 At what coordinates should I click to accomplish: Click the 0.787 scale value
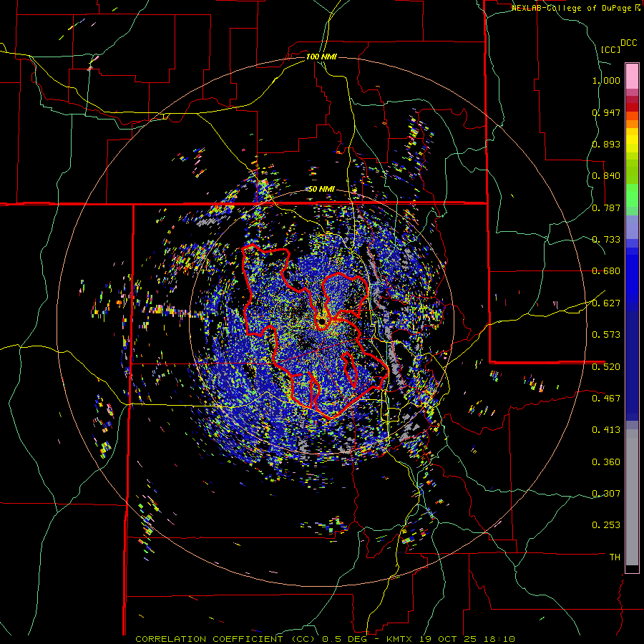606,208
